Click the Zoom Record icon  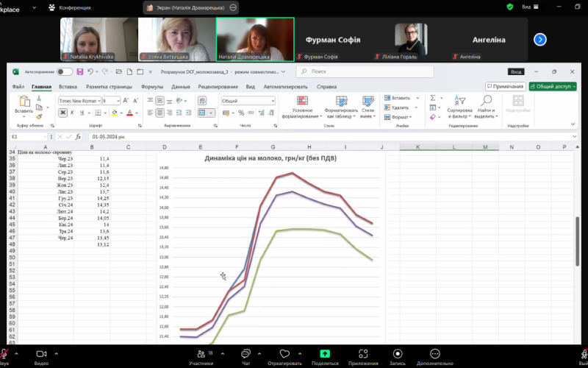coord(398,354)
